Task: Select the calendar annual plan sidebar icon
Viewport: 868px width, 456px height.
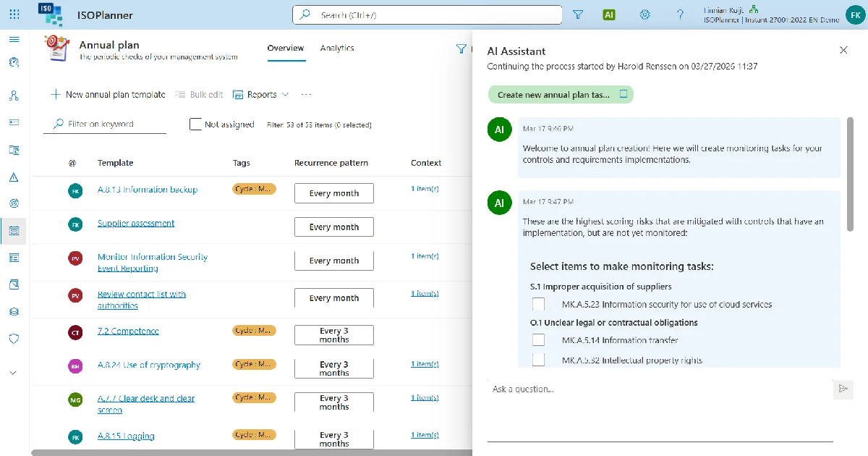Action: 14,231
